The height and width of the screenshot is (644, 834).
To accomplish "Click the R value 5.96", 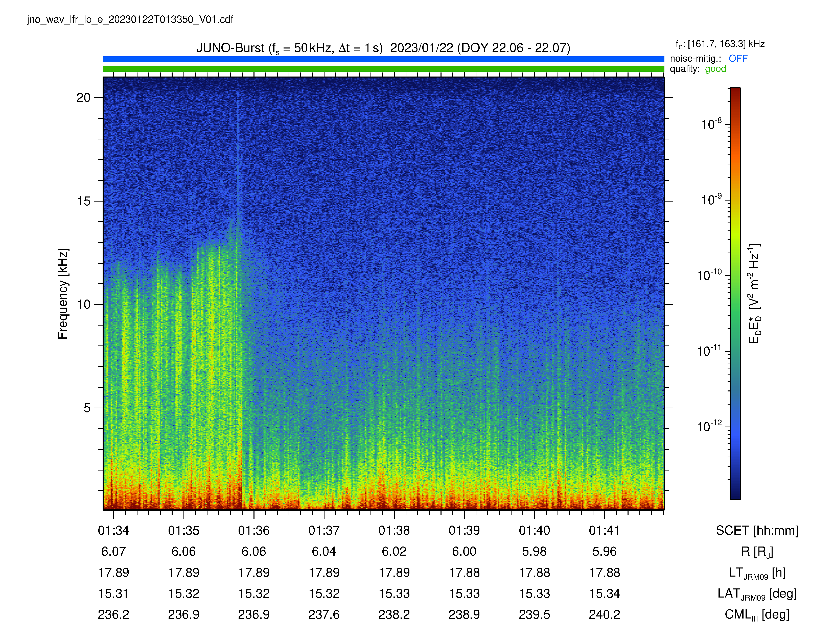I will click(605, 551).
